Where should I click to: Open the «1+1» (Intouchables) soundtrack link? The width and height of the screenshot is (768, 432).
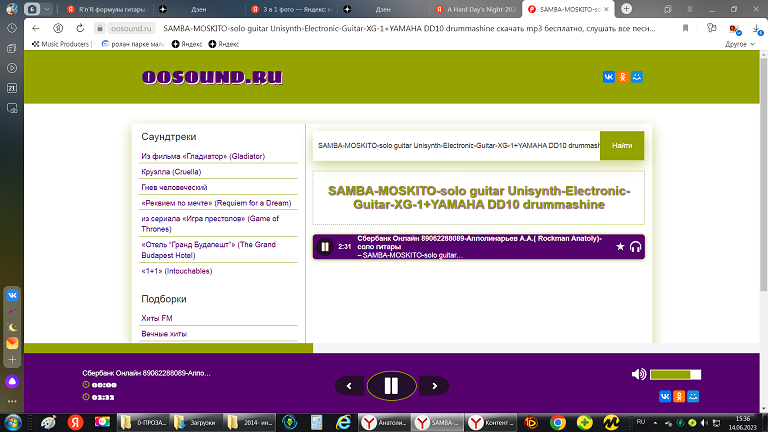(176, 271)
